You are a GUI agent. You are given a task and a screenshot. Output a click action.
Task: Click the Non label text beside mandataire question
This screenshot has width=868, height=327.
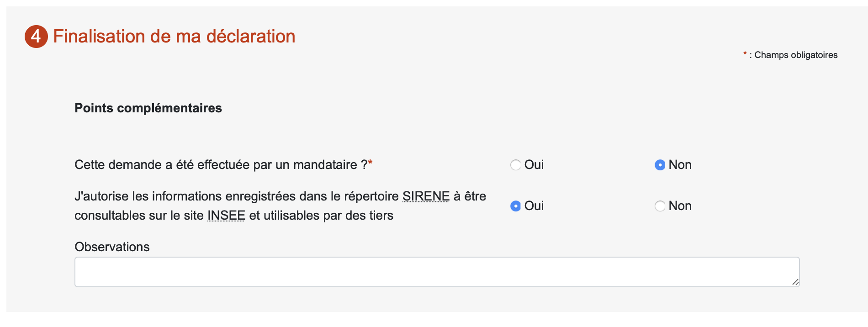(x=680, y=165)
